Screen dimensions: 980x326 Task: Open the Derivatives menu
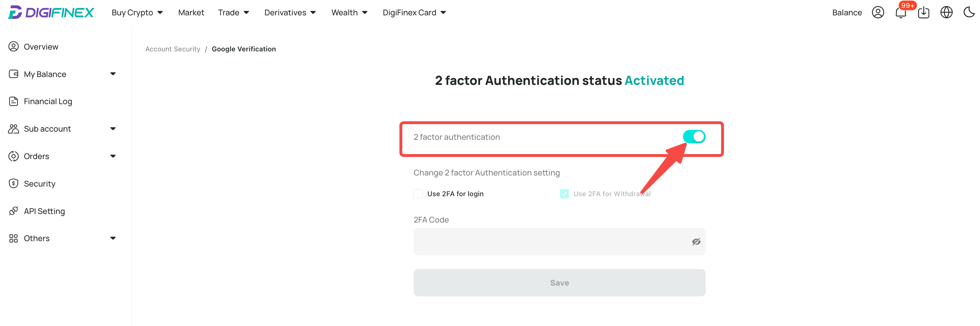(285, 12)
